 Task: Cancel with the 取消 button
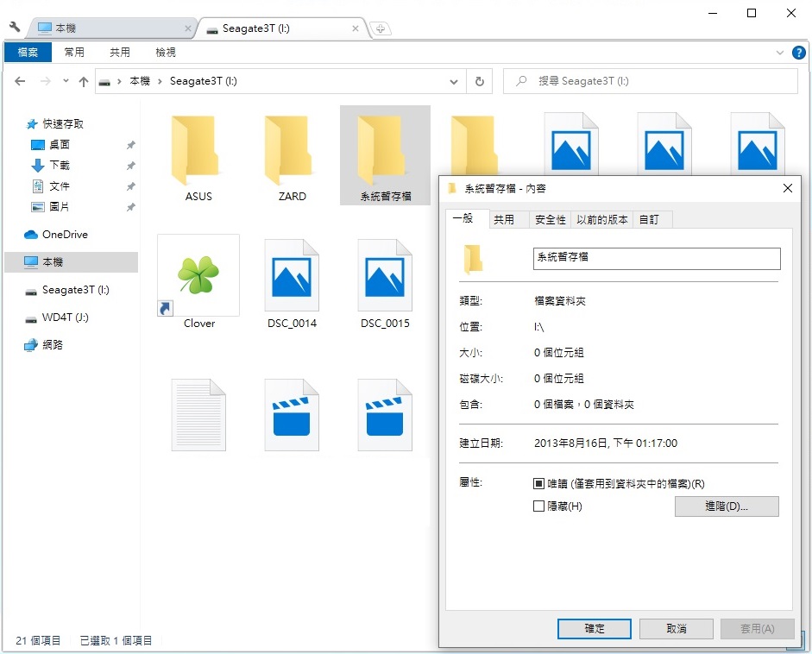pyautogui.click(x=677, y=629)
